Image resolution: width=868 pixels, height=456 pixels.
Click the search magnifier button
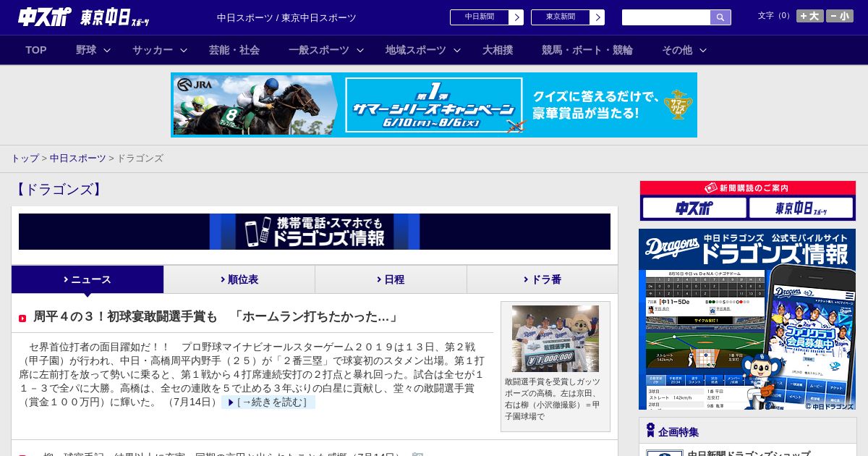point(720,17)
